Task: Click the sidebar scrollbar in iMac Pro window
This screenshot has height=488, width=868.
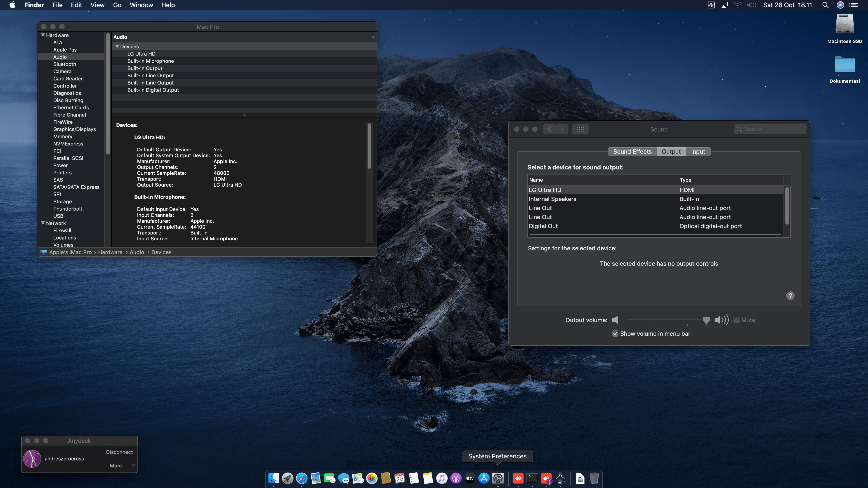Action: (x=108, y=94)
